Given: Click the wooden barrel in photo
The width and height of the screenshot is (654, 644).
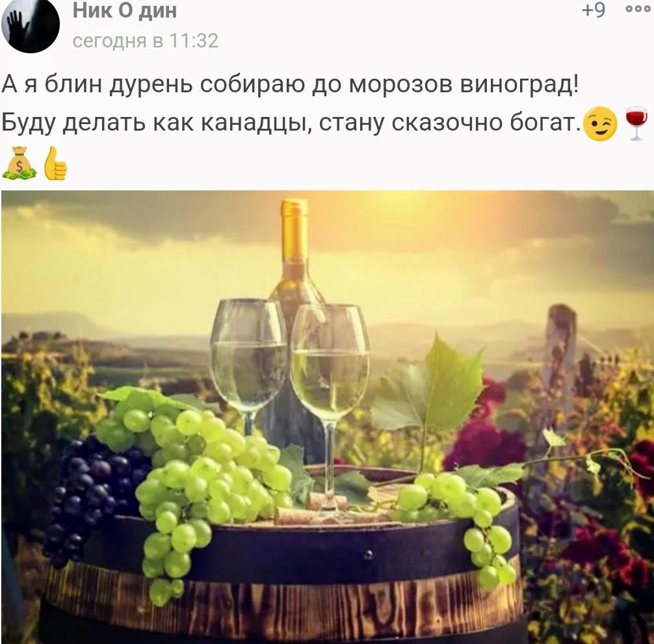Looking at the screenshot, I should pyautogui.click(x=283, y=575).
